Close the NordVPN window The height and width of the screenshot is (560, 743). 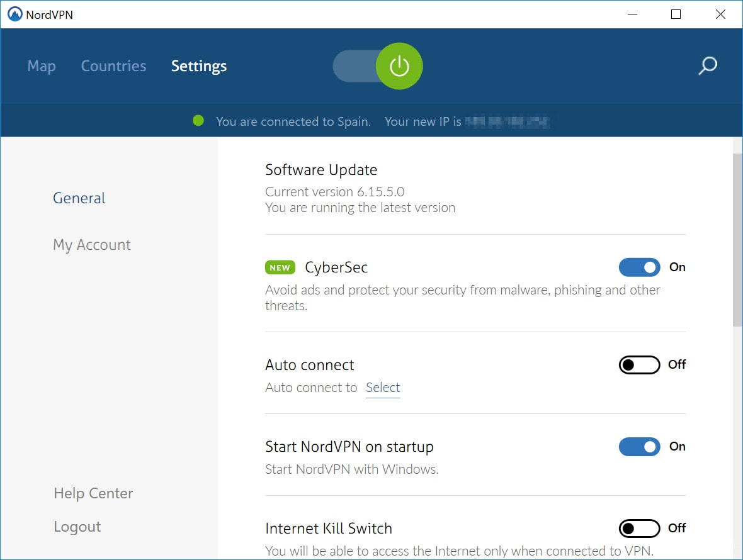tap(720, 14)
